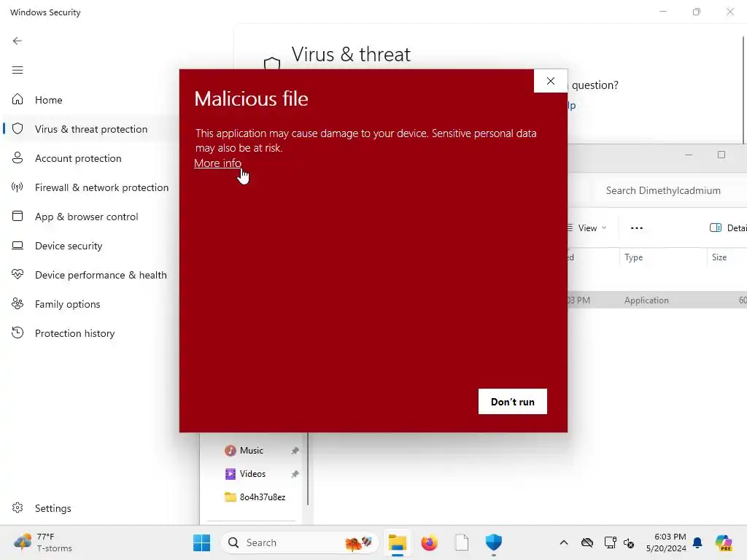The height and width of the screenshot is (560, 747).
Task: Click the muted volume icon in system tray
Action: tap(629, 542)
